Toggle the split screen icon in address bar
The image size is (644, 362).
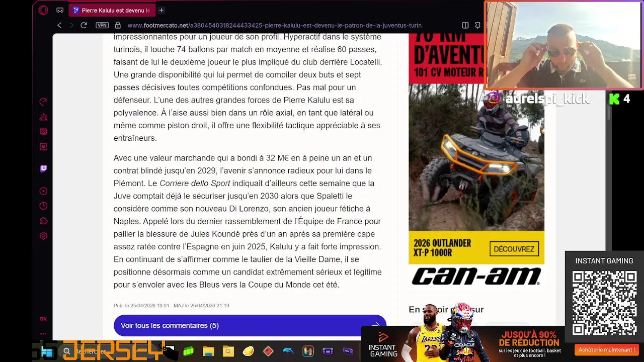point(465,25)
